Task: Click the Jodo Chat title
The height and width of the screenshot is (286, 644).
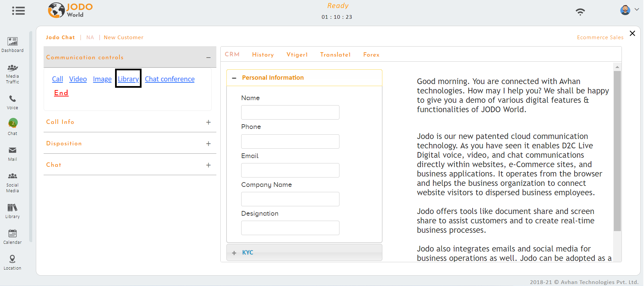Action: pos(60,38)
